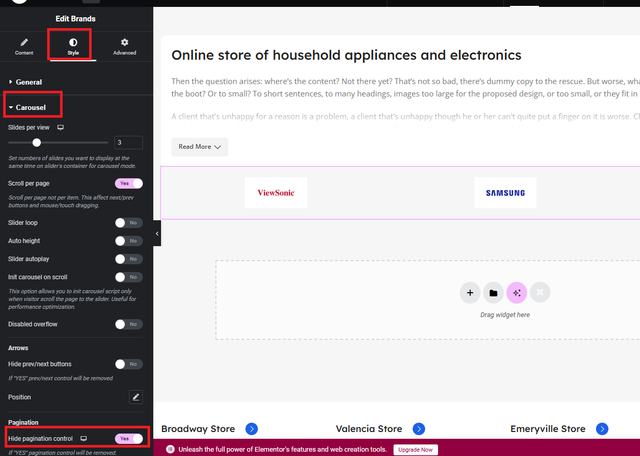Click responsive icon beside Hide pagination control
Image resolution: width=640 pixels, height=456 pixels.
84,438
